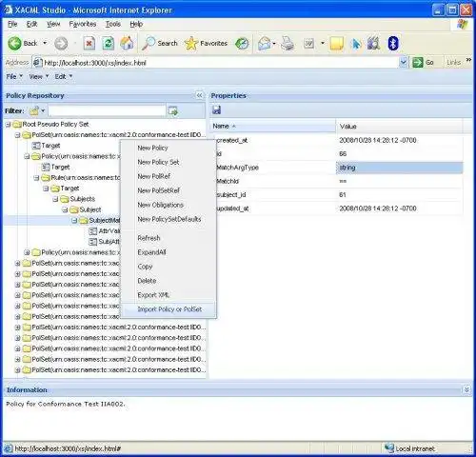
Task: Click Local intranet status bar zone
Action: pyautogui.click(x=409, y=448)
